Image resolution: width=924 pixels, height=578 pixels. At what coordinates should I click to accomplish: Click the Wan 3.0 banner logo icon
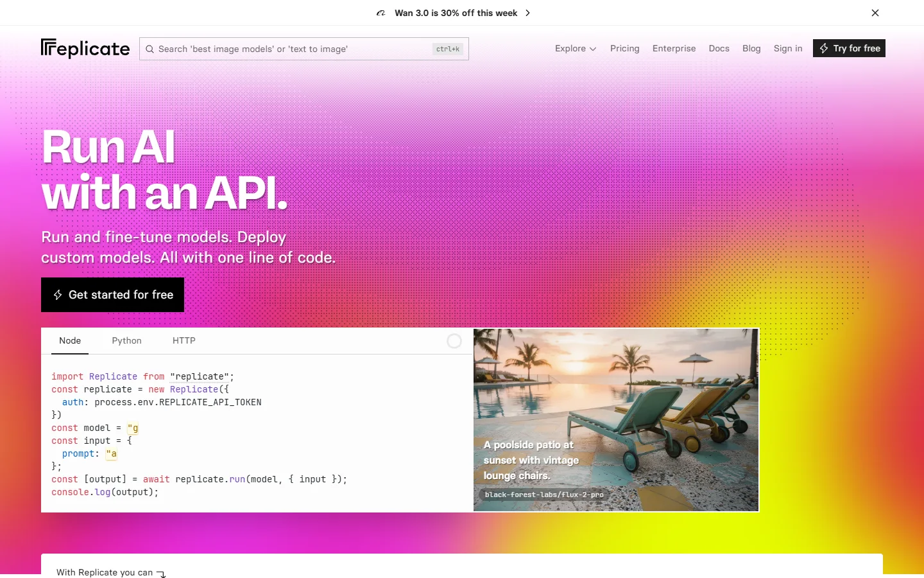(381, 13)
